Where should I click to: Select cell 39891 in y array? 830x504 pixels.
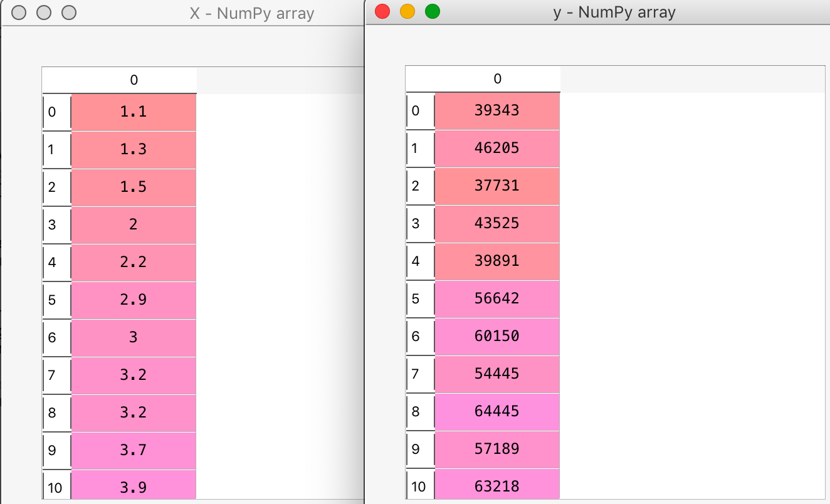[497, 261]
